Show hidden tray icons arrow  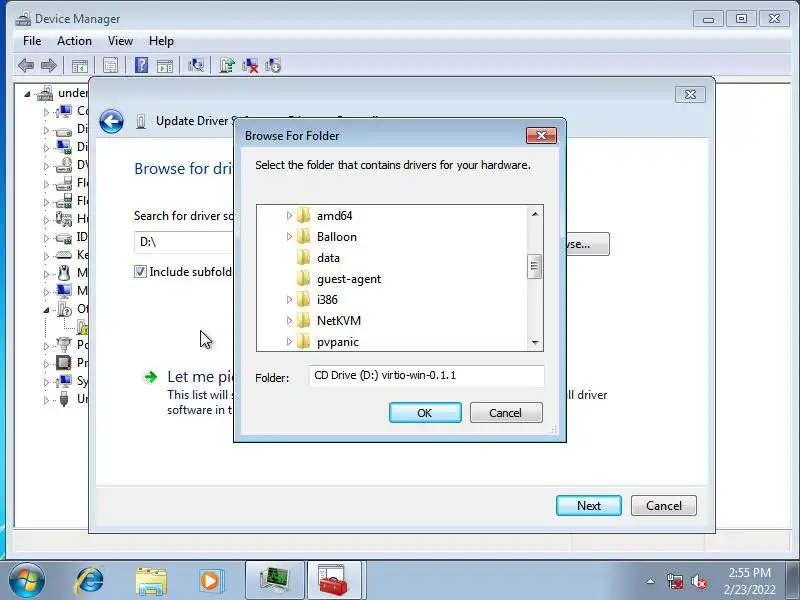point(651,581)
